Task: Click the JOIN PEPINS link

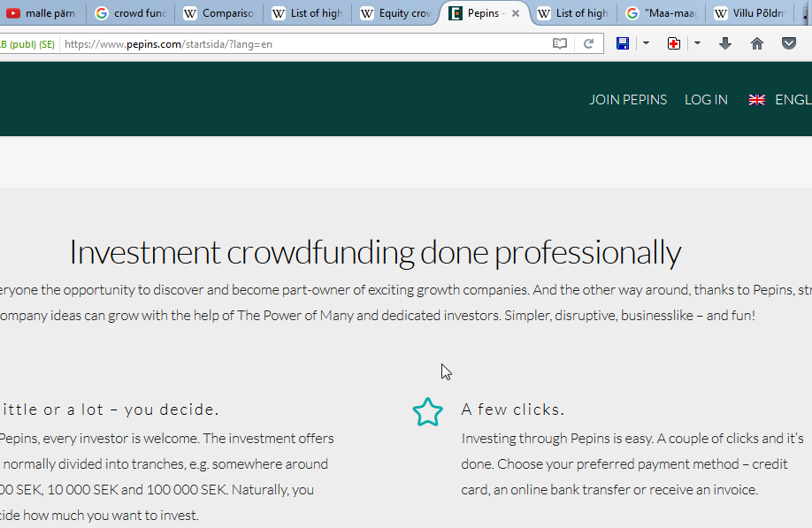Action: 628,99
